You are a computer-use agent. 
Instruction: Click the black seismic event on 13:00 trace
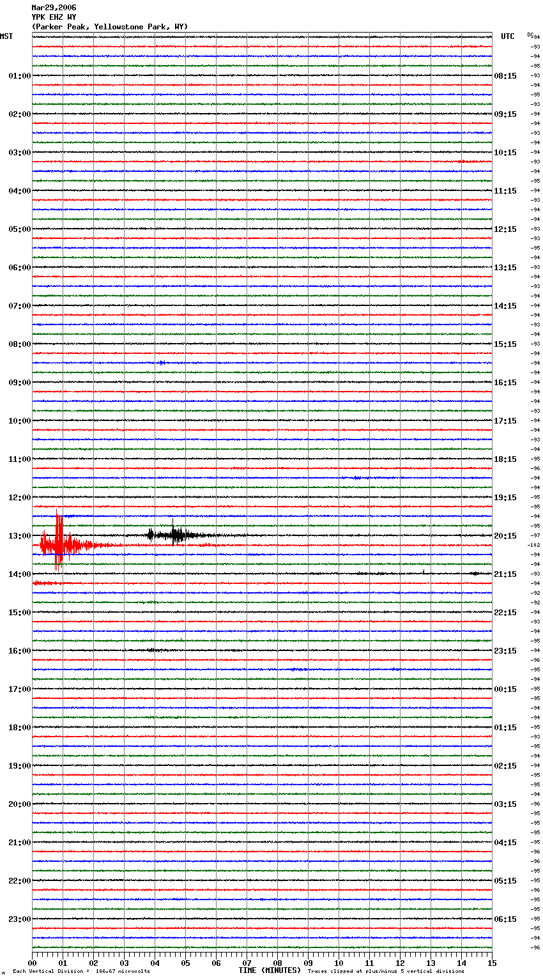click(x=174, y=535)
